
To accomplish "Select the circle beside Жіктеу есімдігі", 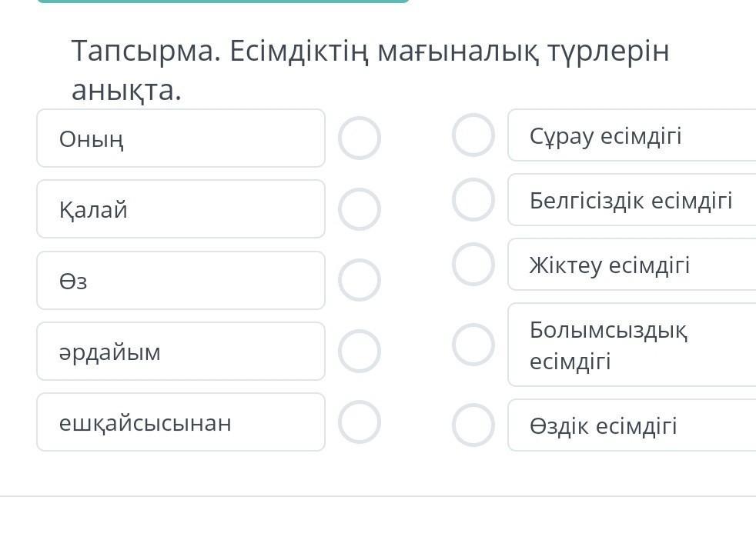I will tap(473, 265).
